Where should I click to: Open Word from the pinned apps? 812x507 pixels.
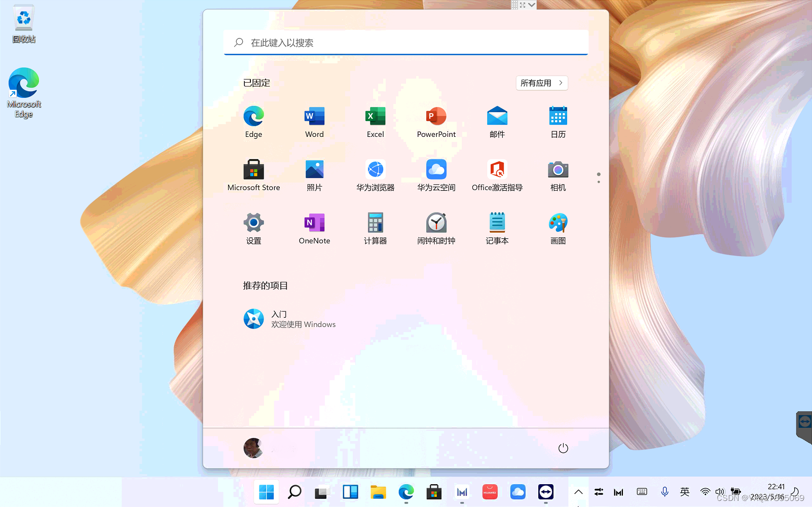coord(314,121)
